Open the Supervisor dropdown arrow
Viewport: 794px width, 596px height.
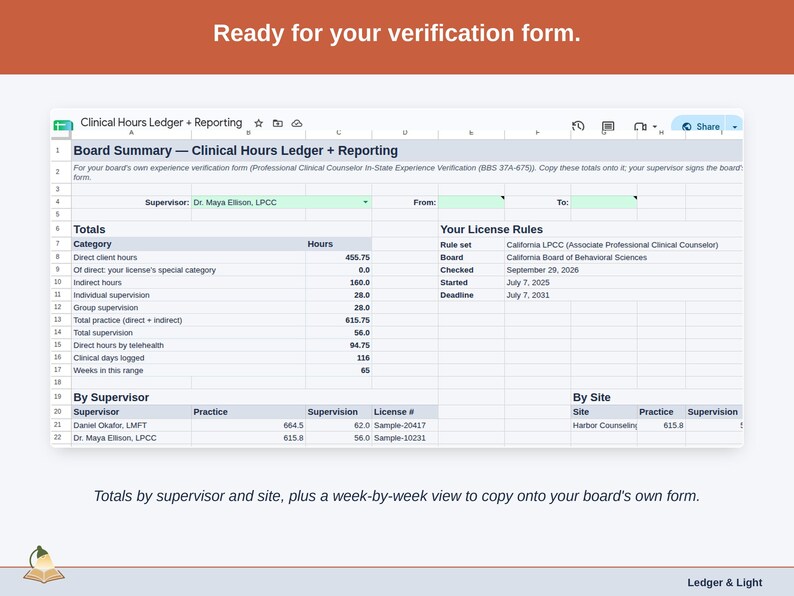[365, 202]
